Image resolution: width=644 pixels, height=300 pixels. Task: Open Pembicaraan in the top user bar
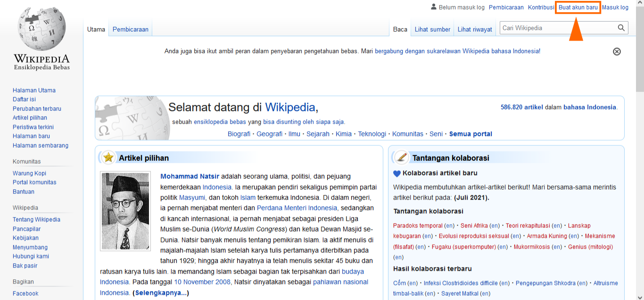[506, 8]
